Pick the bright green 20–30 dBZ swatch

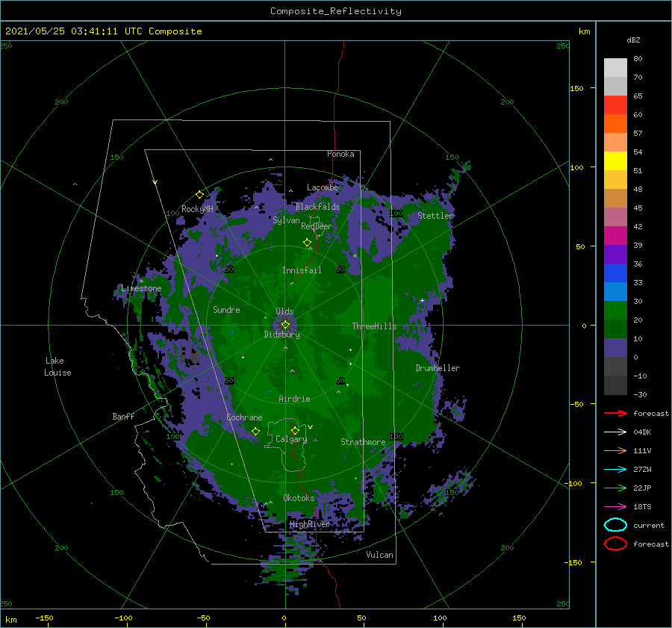pos(615,311)
